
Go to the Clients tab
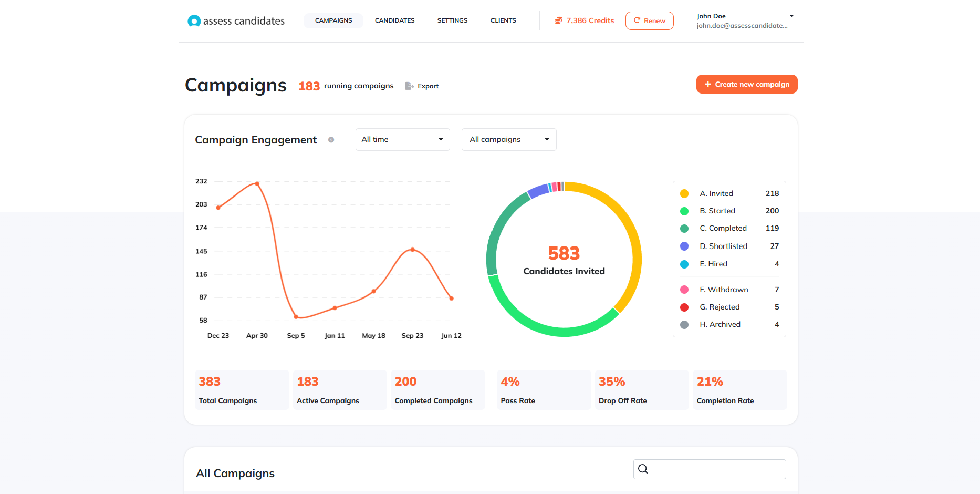(x=503, y=20)
